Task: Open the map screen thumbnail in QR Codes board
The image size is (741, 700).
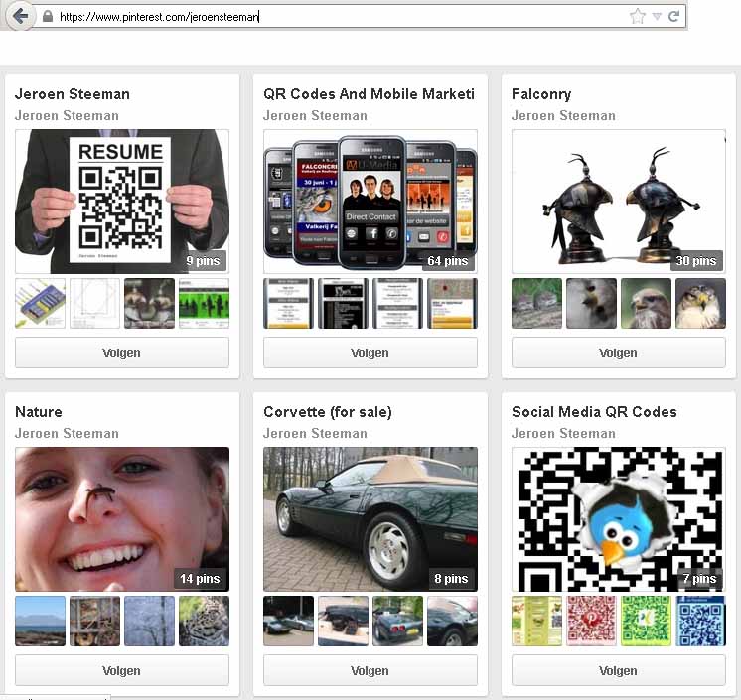Action: pyautogui.click(x=452, y=303)
